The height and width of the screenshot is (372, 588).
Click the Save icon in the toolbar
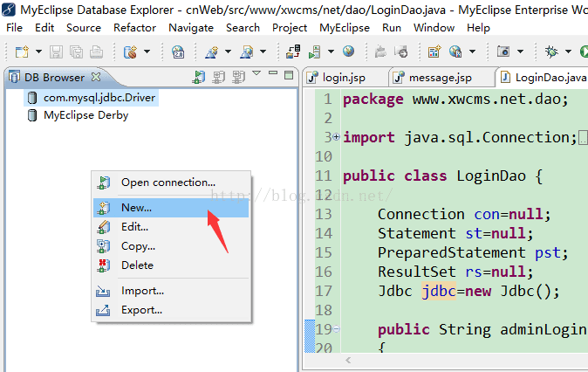click(x=56, y=52)
